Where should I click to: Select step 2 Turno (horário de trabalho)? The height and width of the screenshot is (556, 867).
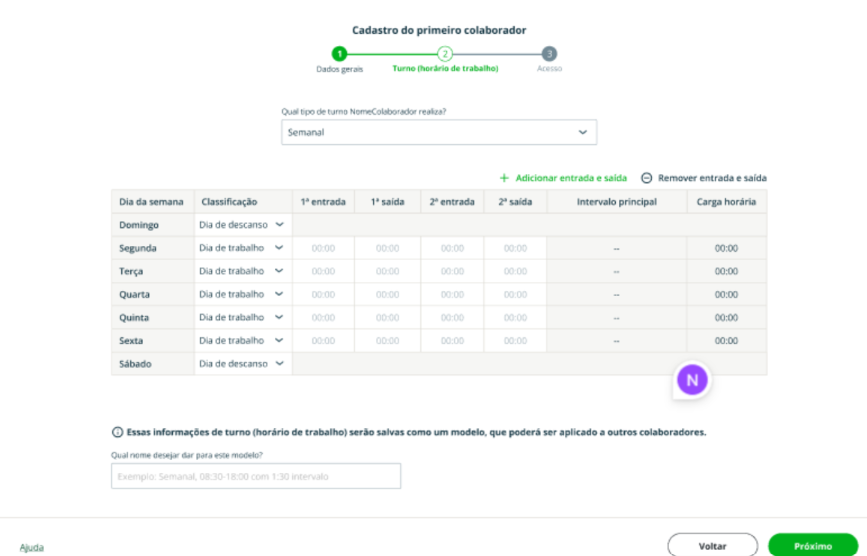(445, 54)
